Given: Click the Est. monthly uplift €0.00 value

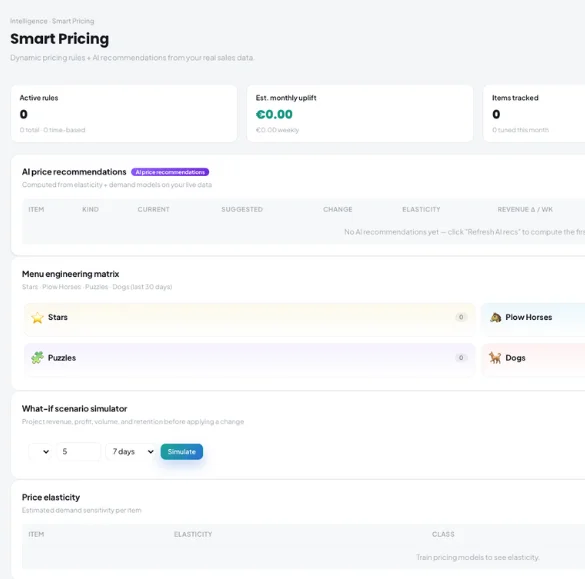Looking at the screenshot, I should (274, 115).
